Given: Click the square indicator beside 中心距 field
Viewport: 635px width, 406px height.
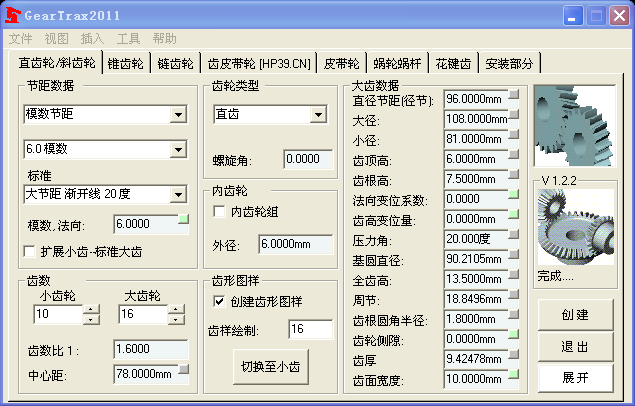Looking at the screenshot, I should 183,369.
